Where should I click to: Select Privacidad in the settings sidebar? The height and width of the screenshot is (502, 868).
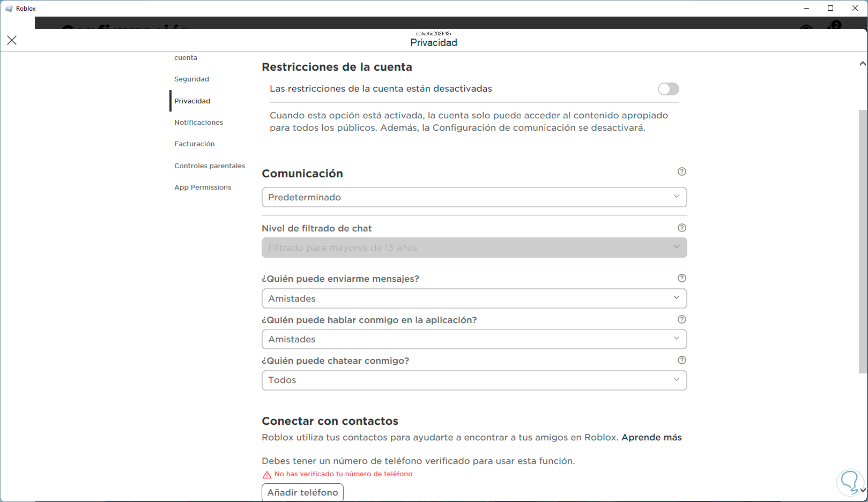click(x=192, y=101)
